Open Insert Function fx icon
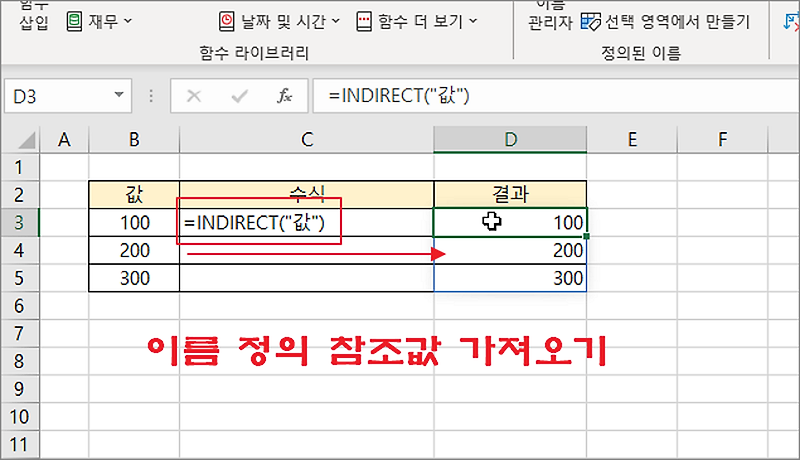The image size is (800, 460). (x=284, y=95)
